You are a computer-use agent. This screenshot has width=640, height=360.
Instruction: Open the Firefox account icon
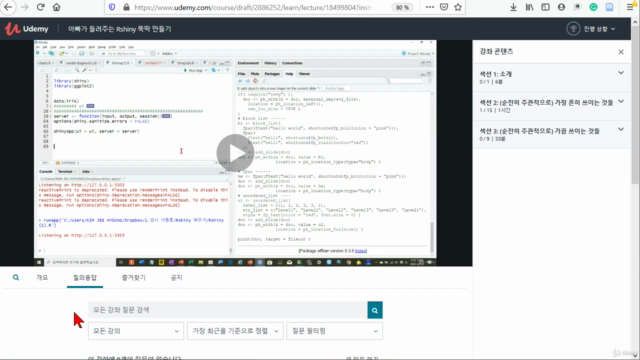tap(561, 7)
